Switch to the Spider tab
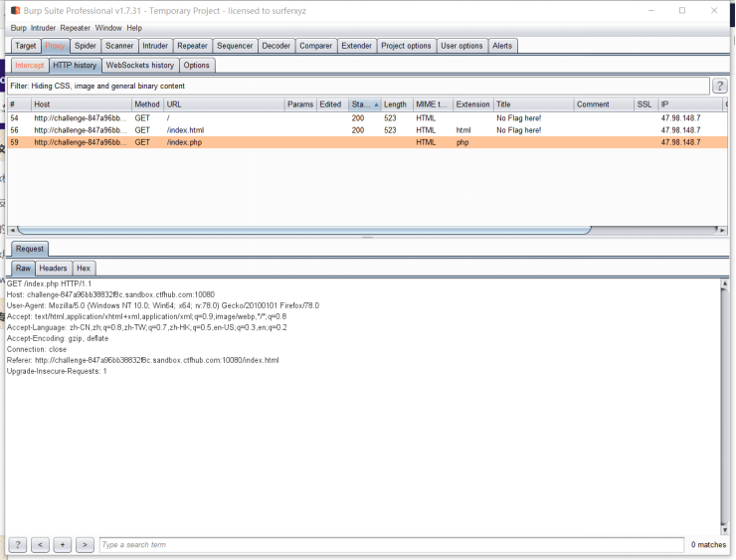 (x=85, y=46)
